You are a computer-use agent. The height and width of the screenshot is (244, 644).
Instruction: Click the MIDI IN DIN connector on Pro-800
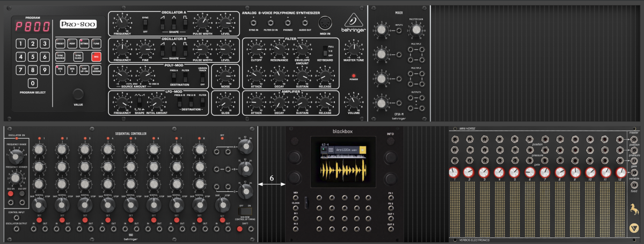tap(325, 23)
